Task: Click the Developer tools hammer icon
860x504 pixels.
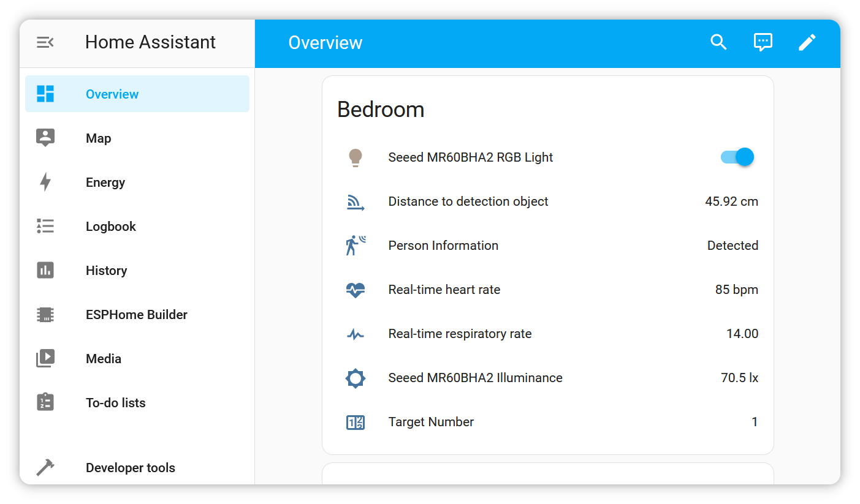Action: (x=45, y=467)
